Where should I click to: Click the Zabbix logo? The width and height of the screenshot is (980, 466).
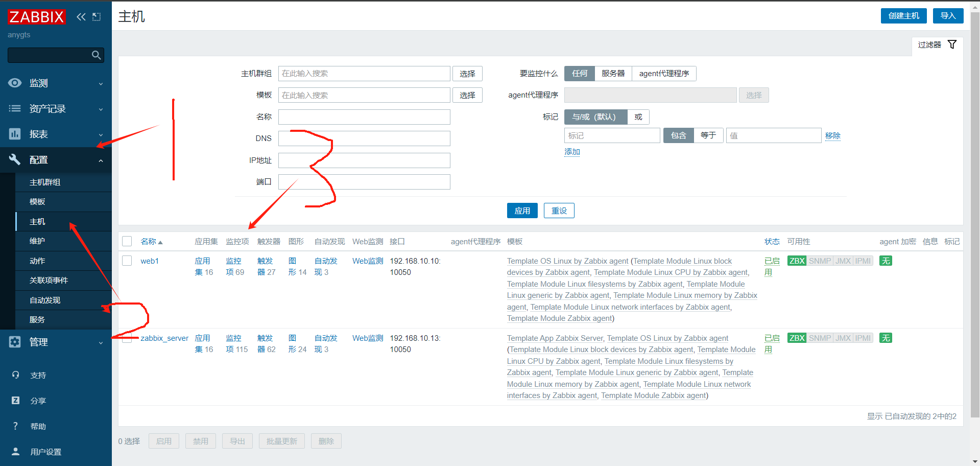coord(36,17)
